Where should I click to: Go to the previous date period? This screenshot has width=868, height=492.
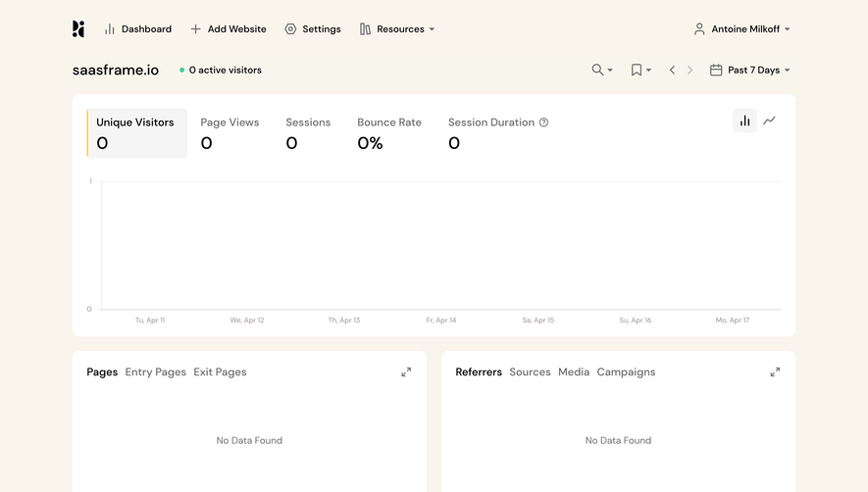point(672,70)
